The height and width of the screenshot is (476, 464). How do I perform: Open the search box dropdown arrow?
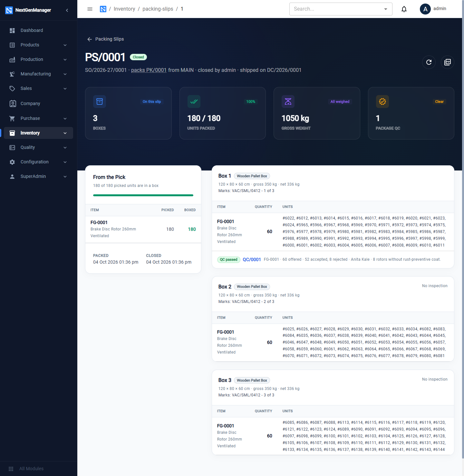coord(386,9)
